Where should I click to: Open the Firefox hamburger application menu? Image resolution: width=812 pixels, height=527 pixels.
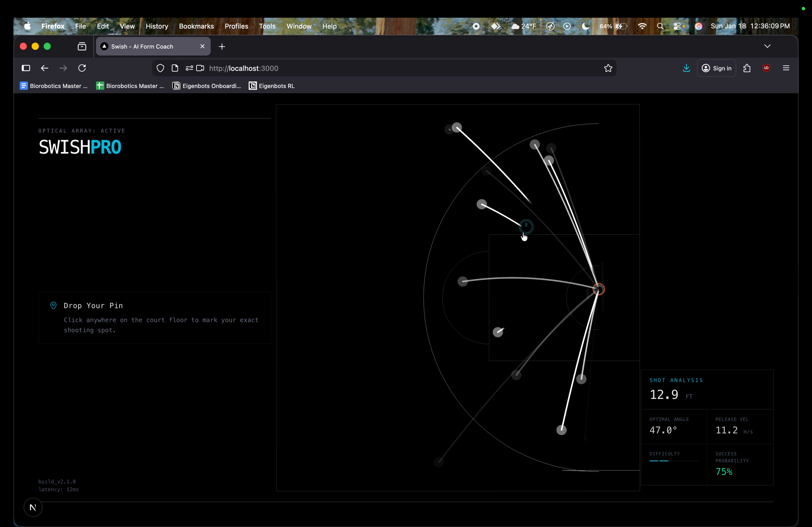tap(786, 68)
